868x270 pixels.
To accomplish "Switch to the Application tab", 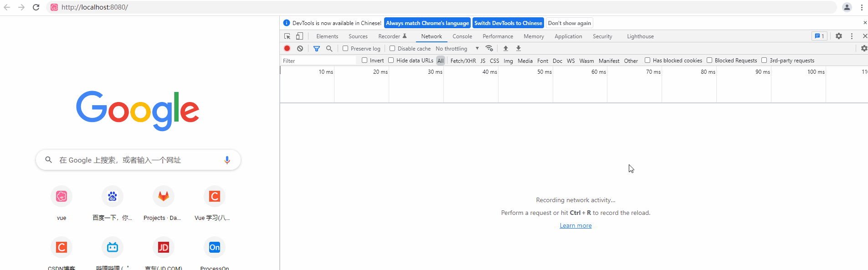I will (x=568, y=36).
